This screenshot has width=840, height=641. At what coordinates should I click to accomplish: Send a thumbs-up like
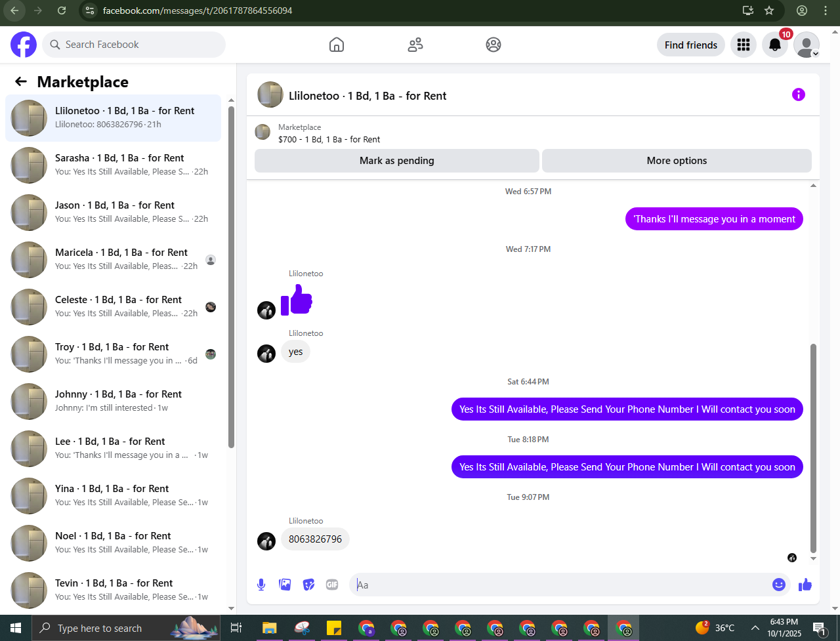(x=805, y=585)
